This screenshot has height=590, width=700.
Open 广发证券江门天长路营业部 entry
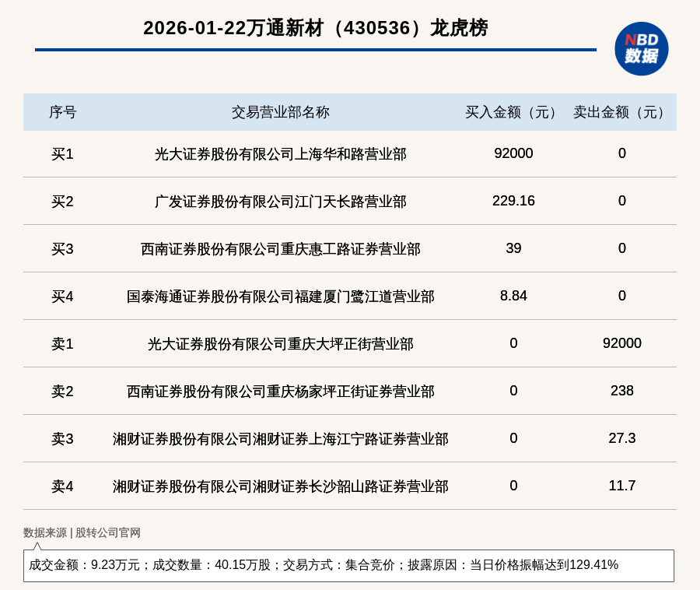280,202
